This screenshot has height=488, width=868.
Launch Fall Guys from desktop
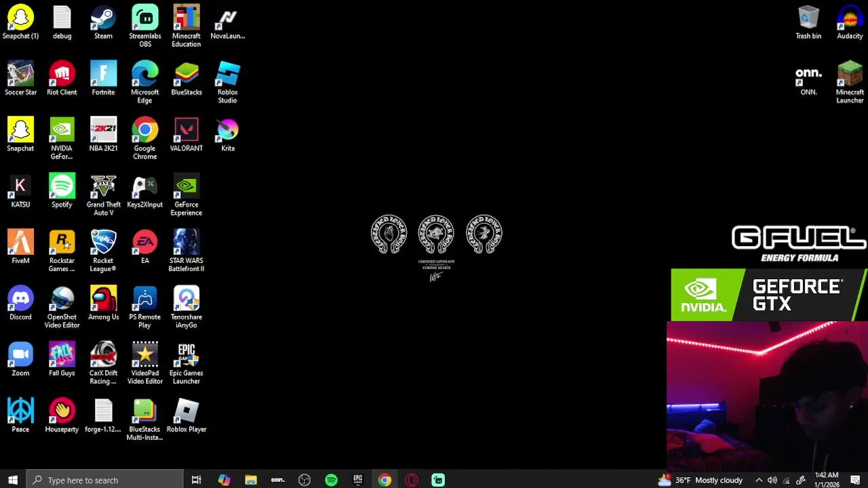[x=62, y=360]
